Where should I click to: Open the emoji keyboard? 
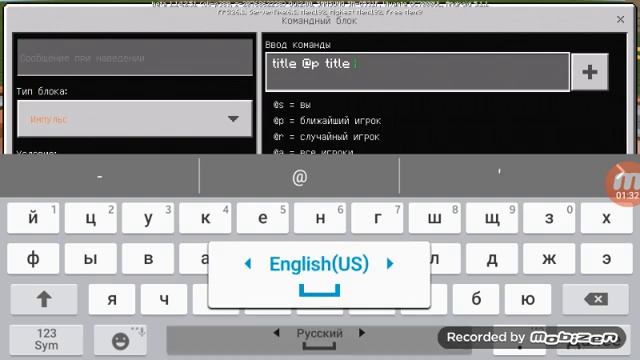[x=120, y=340]
